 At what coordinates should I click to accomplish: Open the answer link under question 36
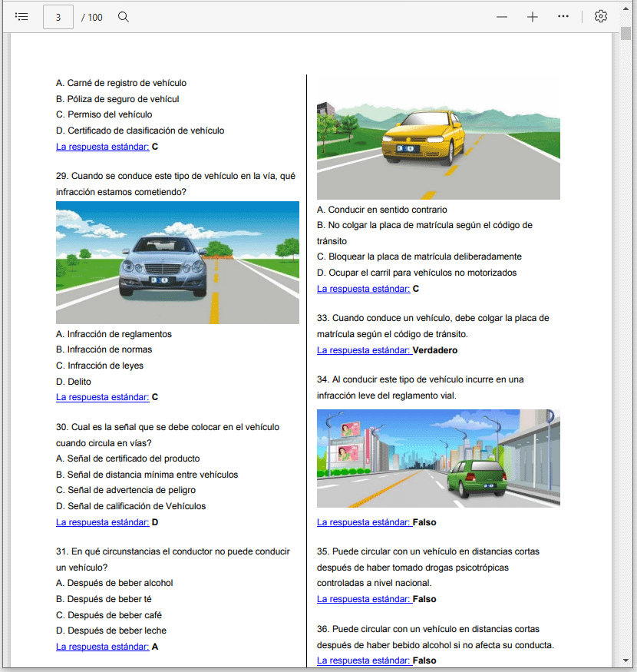point(363,660)
